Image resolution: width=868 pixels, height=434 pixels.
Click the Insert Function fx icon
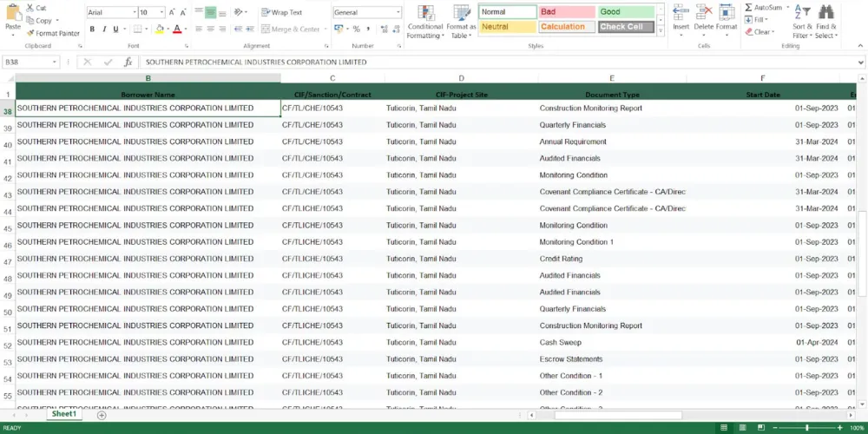[128, 62]
